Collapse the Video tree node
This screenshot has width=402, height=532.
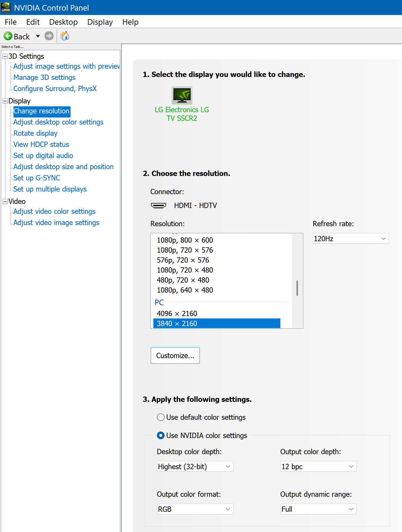[x=5, y=202]
